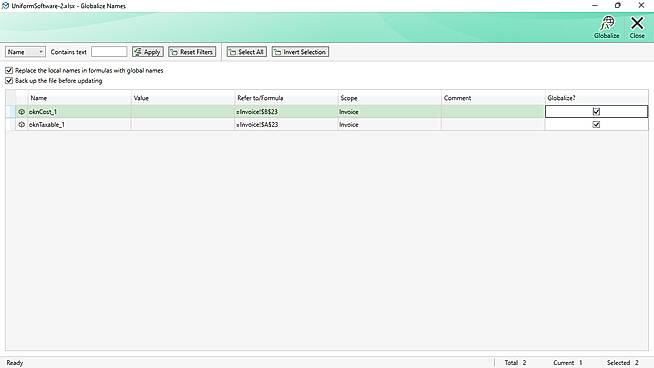Focus the Contains text input field

(109, 52)
